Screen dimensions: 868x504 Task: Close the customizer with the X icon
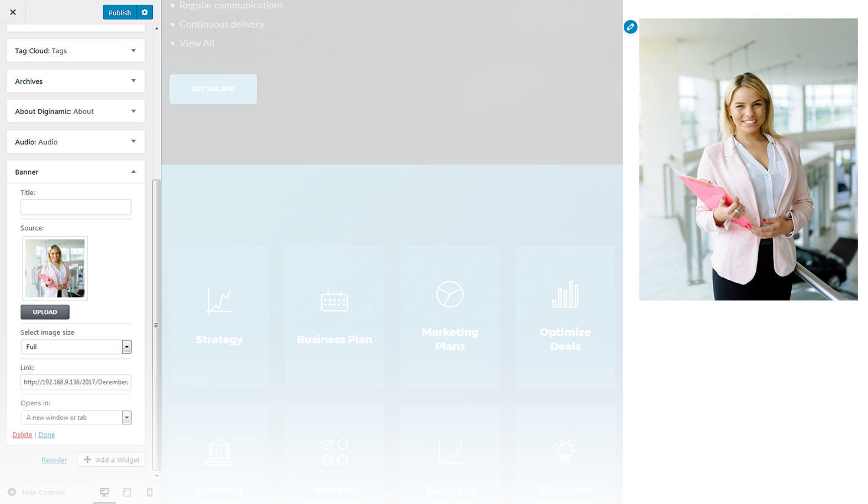click(x=13, y=12)
